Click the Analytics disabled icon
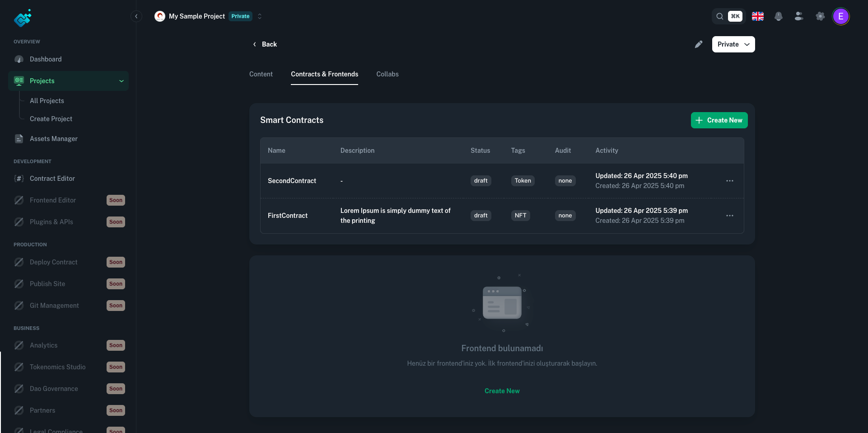 pos(19,345)
